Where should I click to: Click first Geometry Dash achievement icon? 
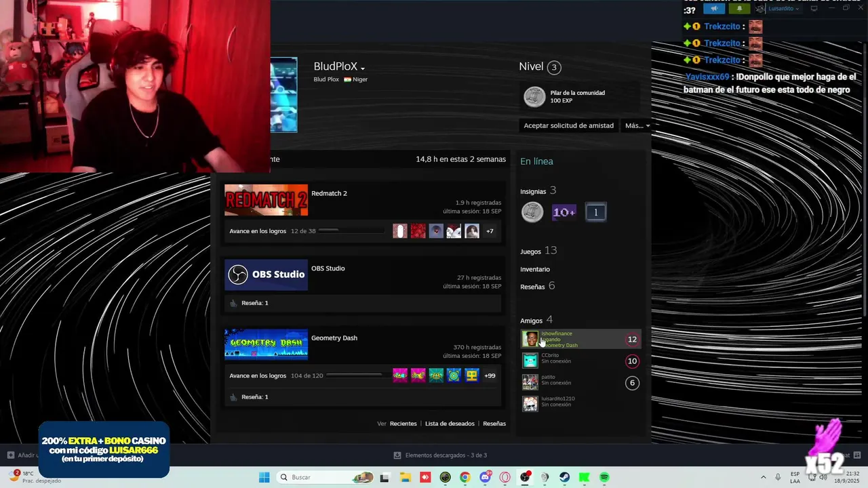click(x=400, y=375)
